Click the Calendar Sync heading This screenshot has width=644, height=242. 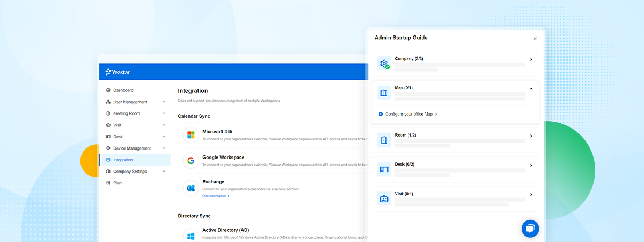[x=194, y=116]
